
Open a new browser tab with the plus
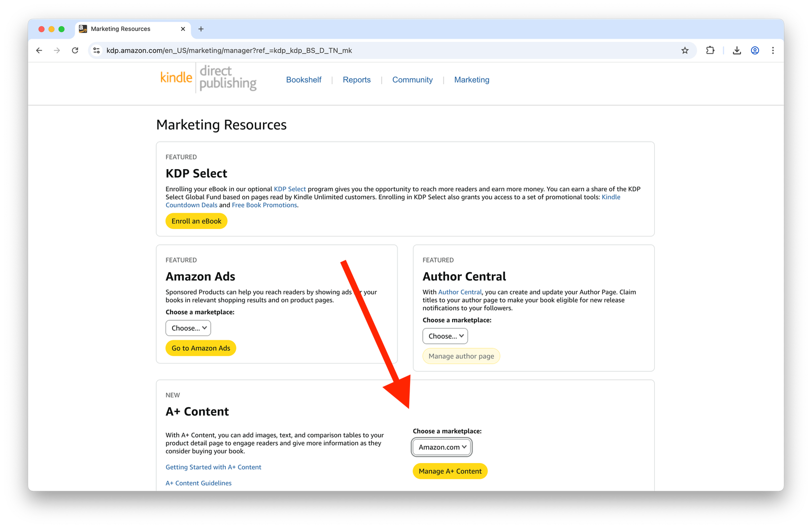click(201, 29)
